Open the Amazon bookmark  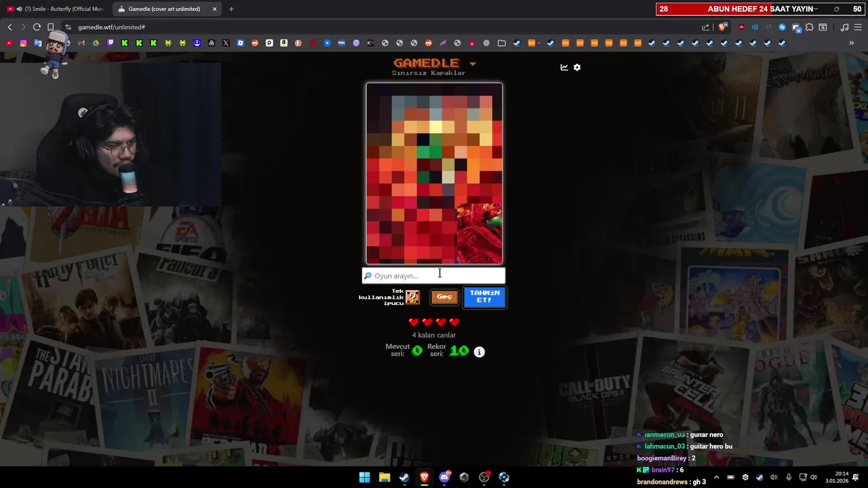tap(283, 43)
